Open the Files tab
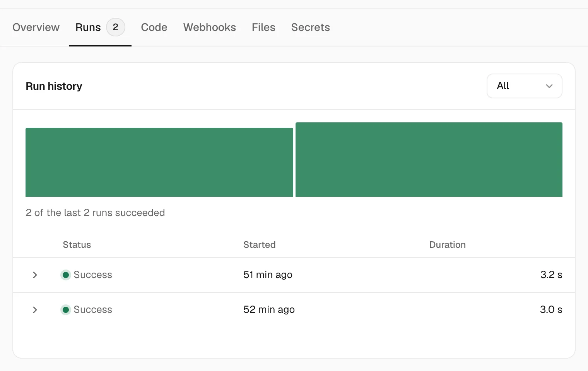The image size is (588, 371). click(263, 27)
